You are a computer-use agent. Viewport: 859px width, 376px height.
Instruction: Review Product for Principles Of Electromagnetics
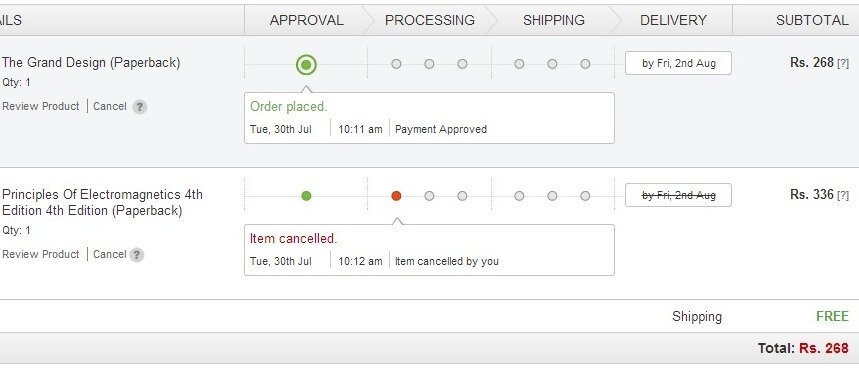(41, 254)
